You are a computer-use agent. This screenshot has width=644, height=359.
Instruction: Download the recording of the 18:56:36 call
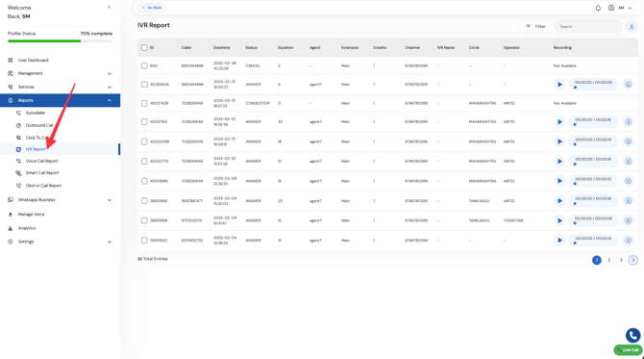point(628,121)
